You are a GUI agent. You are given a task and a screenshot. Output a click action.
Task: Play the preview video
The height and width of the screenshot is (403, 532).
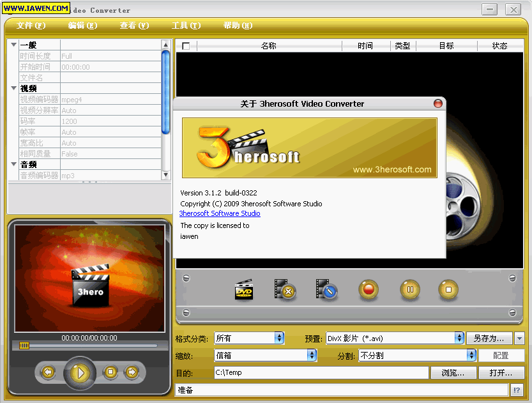pyautogui.click(x=80, y=372)
